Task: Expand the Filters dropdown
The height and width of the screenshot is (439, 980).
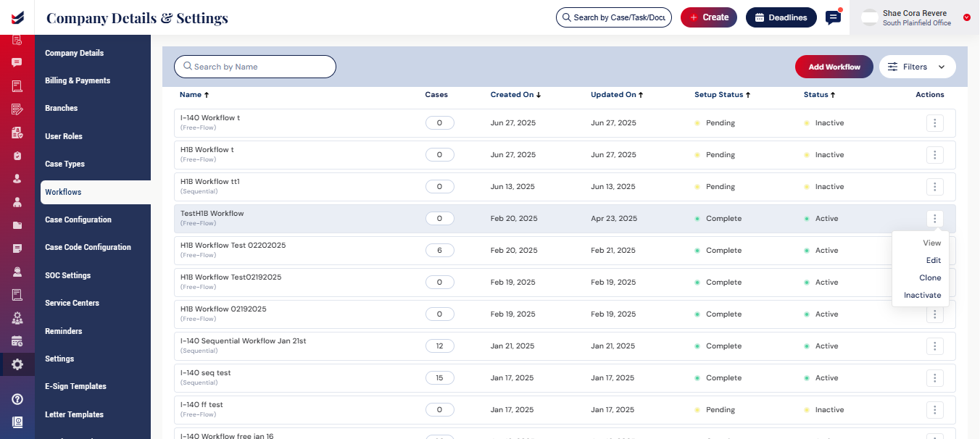Action: 917,67
